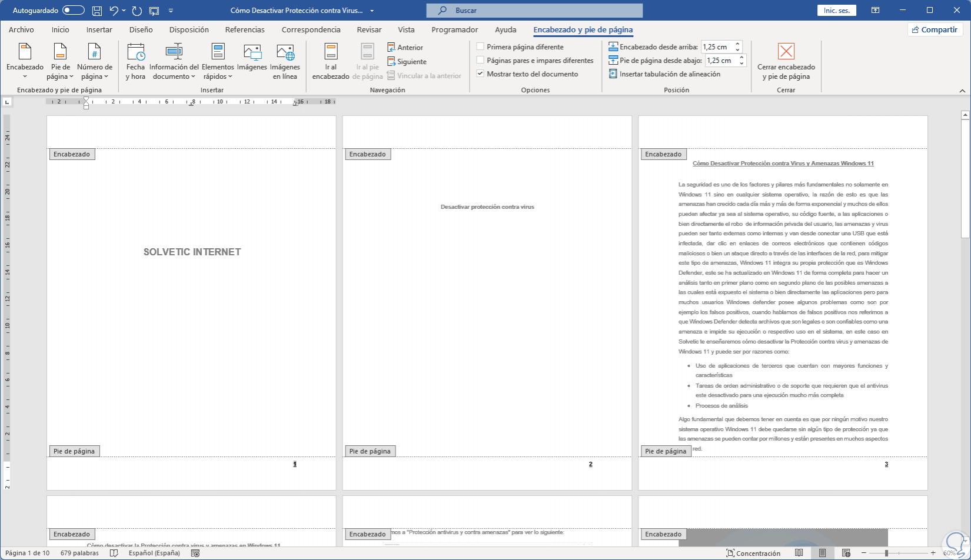
Task: Decrease Pie de página desde abajo value
Action: 742,64
